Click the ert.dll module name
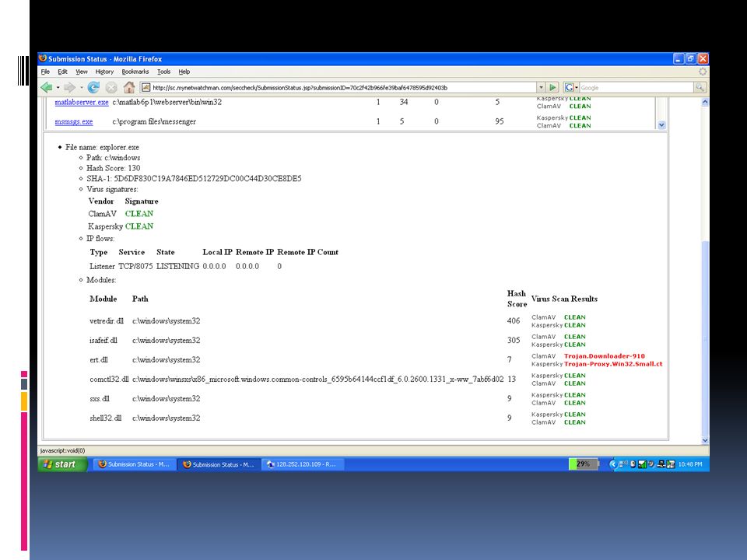This screenshot has height=560, width=747. [x=99, y=360]
